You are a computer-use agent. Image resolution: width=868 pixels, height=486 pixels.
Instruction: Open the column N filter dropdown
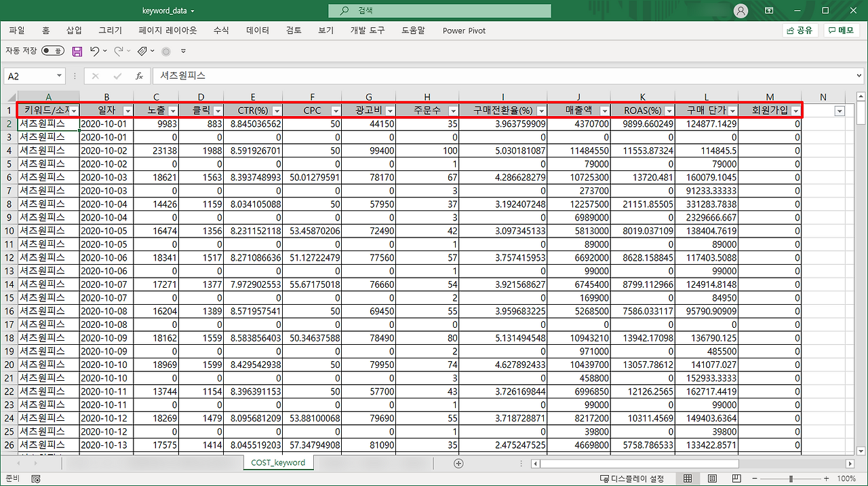coord(840,111)
